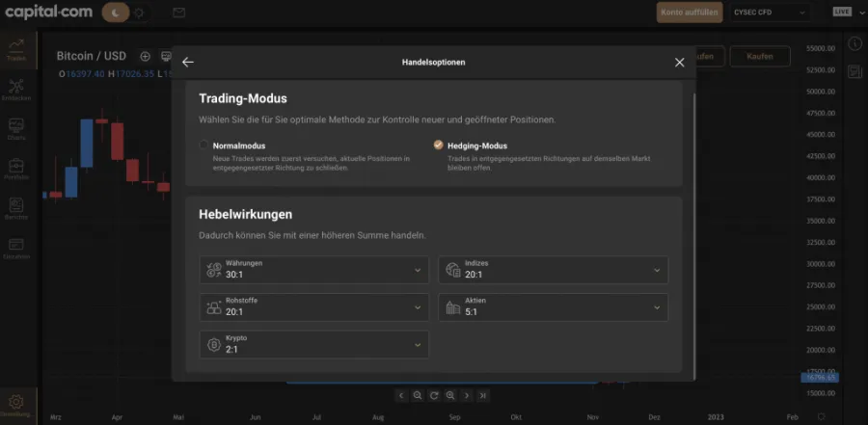Zoom out the chart with the minus magnifier
Image resolution: width=868 pixels, height=425 pixels.
[x=418, y=395]
